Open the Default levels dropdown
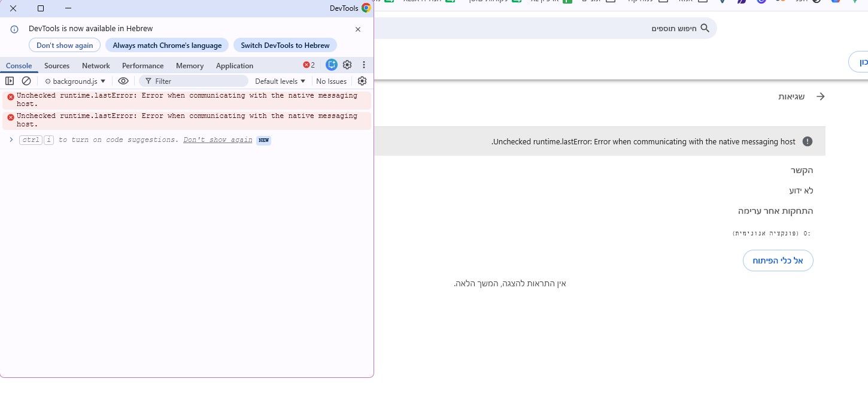This screenshot has height=418, width=868. tap(280, 81)
